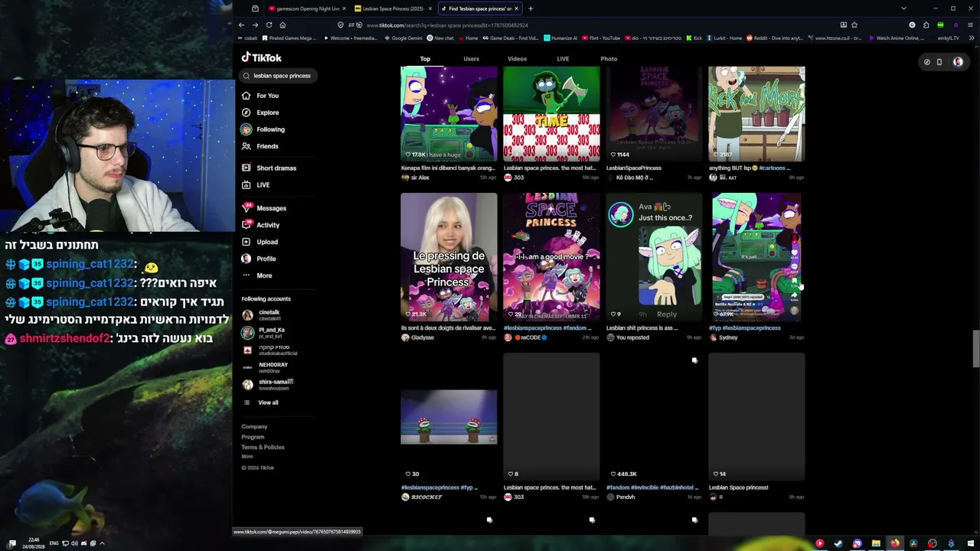Open Messages inbox
Viewport: 980px width, 551px height.
point(264,208)
